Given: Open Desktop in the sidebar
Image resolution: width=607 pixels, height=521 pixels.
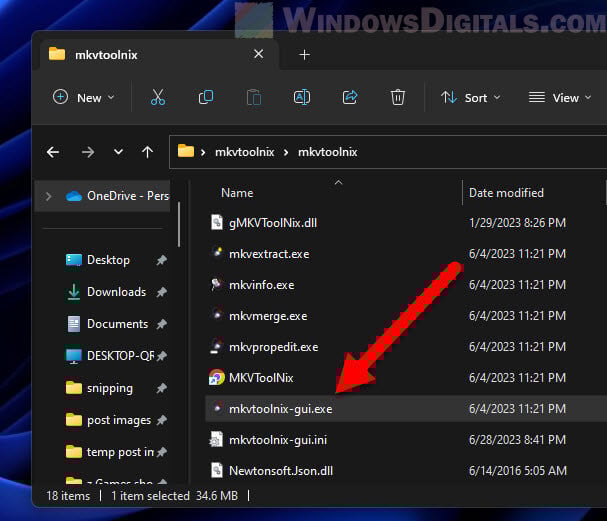Looking at the screenshot, I should (x=108, y=260).
